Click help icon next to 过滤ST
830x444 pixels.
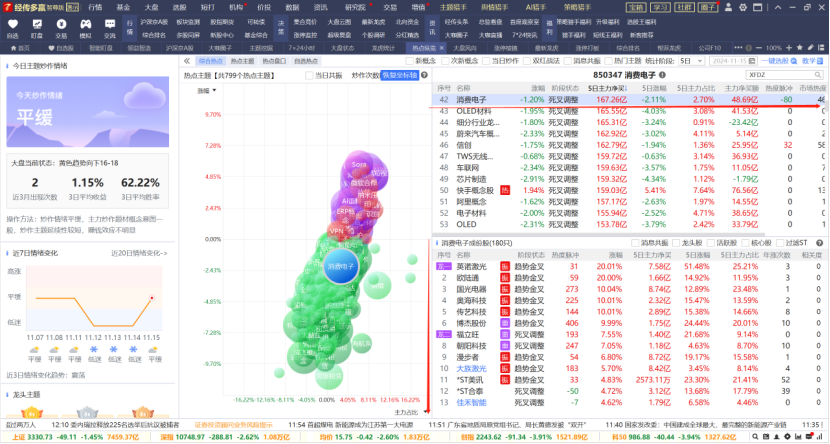[x=819, y=243]
